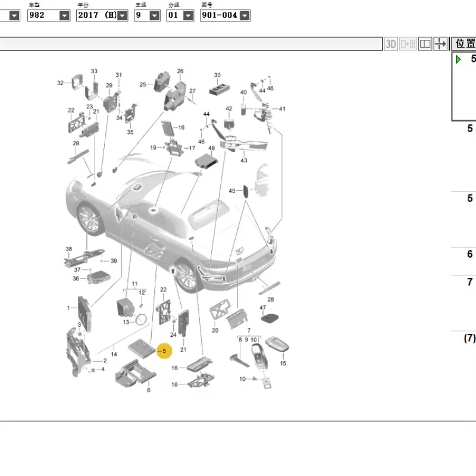Click callout 4 near the small screw
Image resolution: width=476 pixels, height=476 pixels.
tap(103, 369)
